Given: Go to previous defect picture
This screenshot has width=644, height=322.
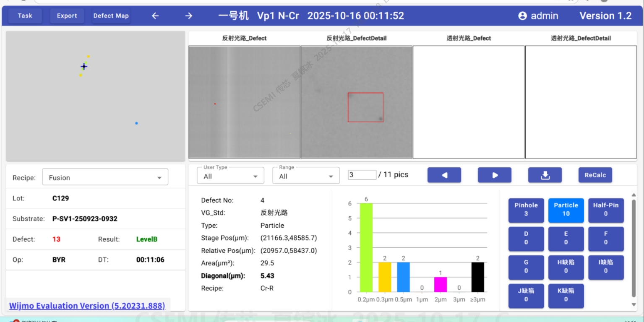Looking at the screenshot, I should point(444,175).
